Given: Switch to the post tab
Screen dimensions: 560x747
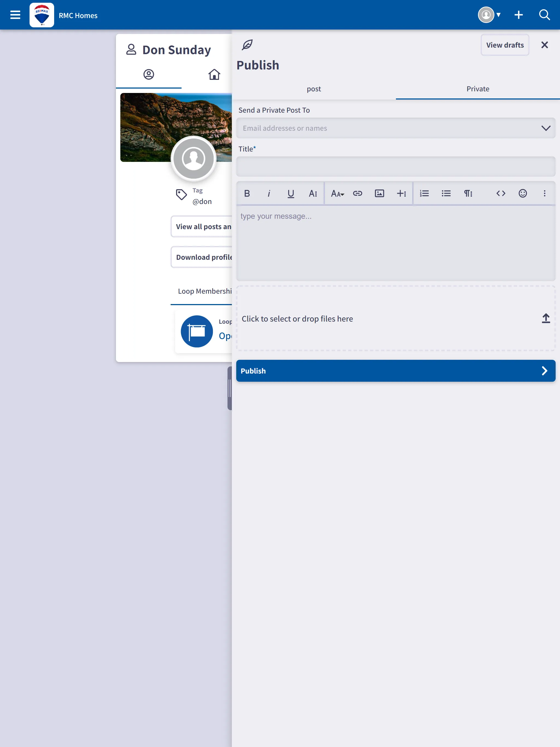Looking at the screenshot, I should coord(314,89).
